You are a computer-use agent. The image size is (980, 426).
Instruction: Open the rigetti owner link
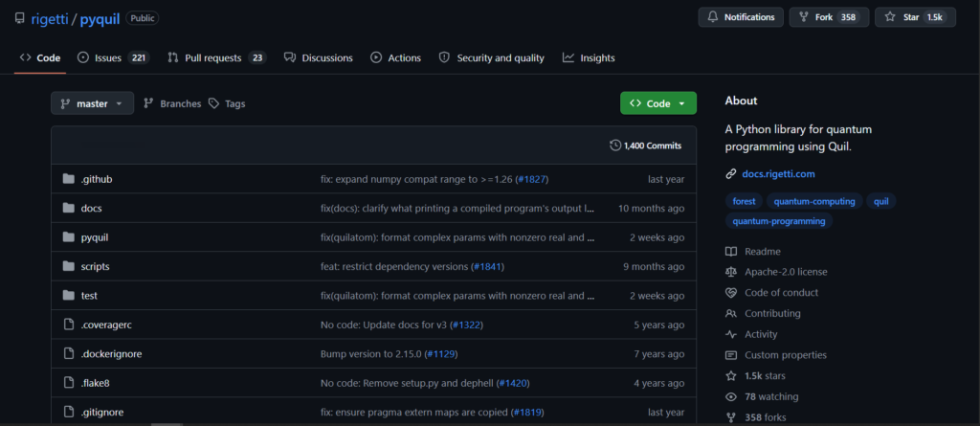tap(50, 18)
